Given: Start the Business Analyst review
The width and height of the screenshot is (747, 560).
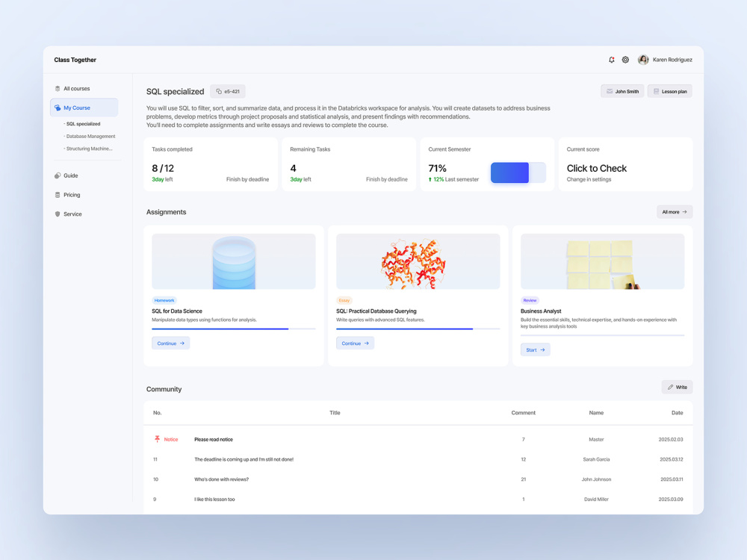Looking at the screenshot, I should pos(535,350).
